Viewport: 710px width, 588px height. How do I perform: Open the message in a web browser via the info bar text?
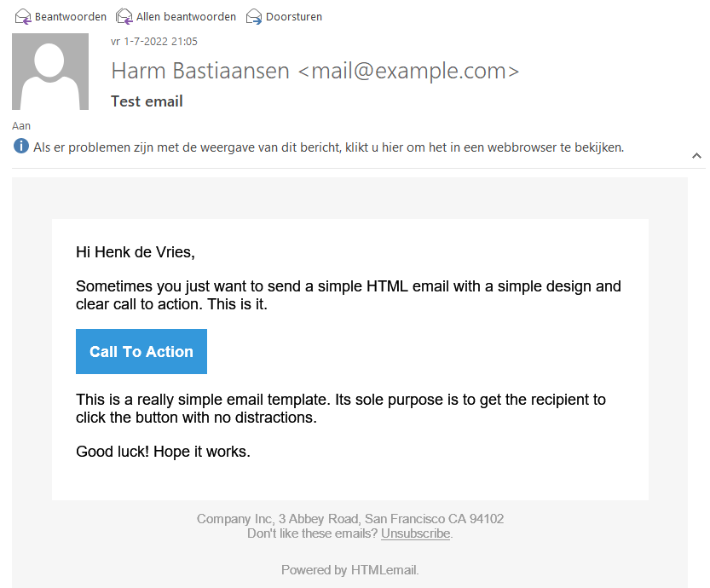point(328,147)
